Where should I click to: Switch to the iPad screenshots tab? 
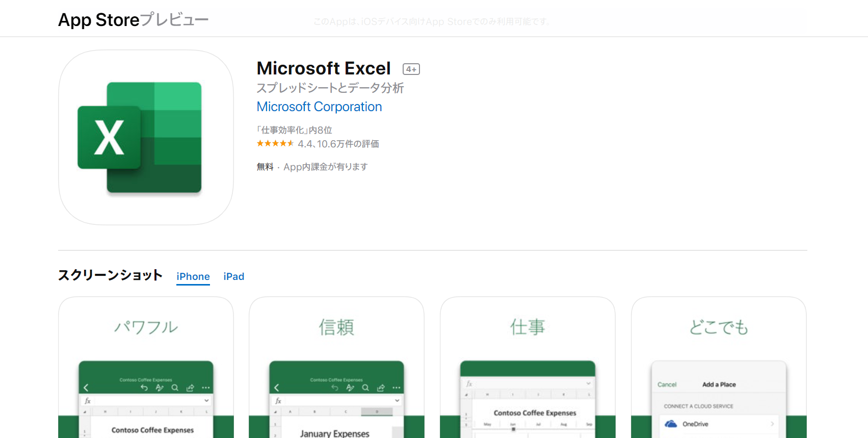click(234, 276)
